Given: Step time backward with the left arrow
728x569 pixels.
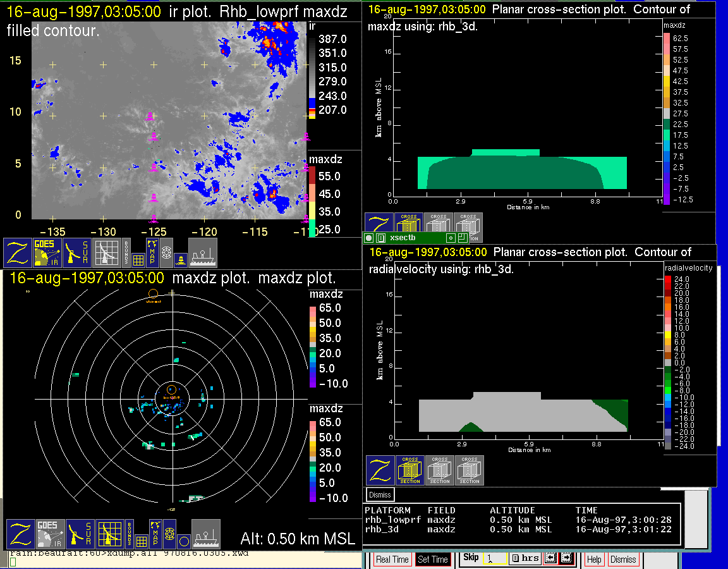Looking at the screenshot, I should pos(550,559).
